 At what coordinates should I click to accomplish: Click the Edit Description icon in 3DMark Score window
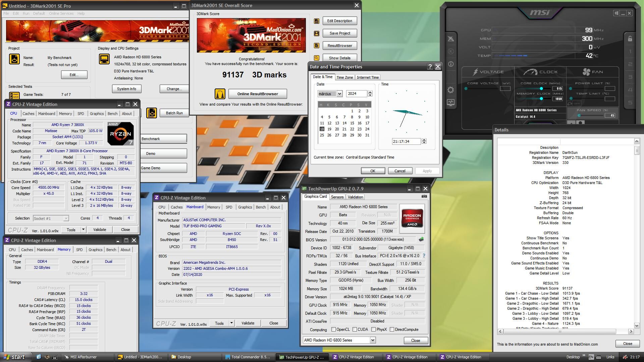[x=316, y=21]
